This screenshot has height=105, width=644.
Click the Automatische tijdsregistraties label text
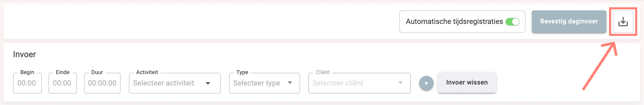pyautogui.click(x=454, y=22)
